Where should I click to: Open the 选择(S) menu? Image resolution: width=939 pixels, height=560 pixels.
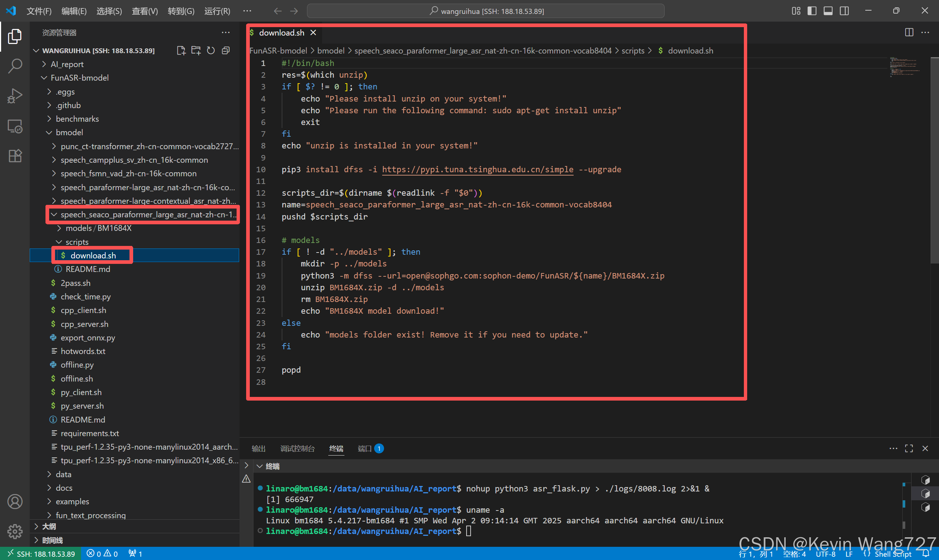(109, 11)
